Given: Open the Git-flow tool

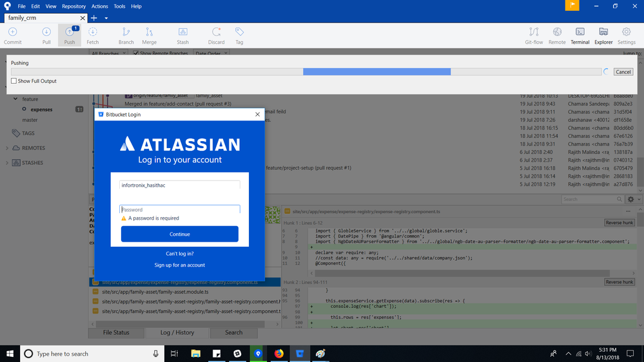Looking at the screenshot, I should coord(534,35).
